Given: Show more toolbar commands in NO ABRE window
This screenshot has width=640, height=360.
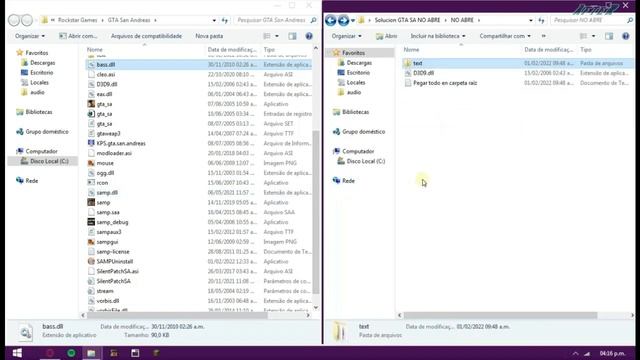Looking at the screenshot, I should [543, 36].
